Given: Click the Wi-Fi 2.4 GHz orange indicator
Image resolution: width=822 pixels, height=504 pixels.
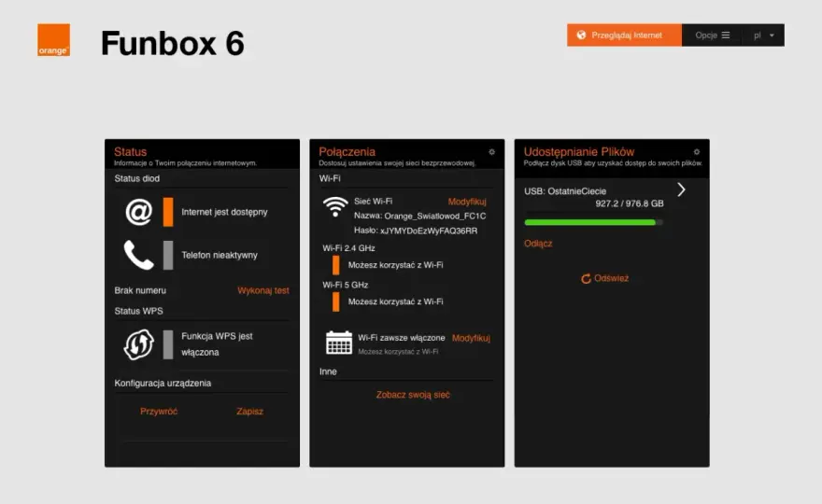Looking at the screenshot, I should pos(335,265).
